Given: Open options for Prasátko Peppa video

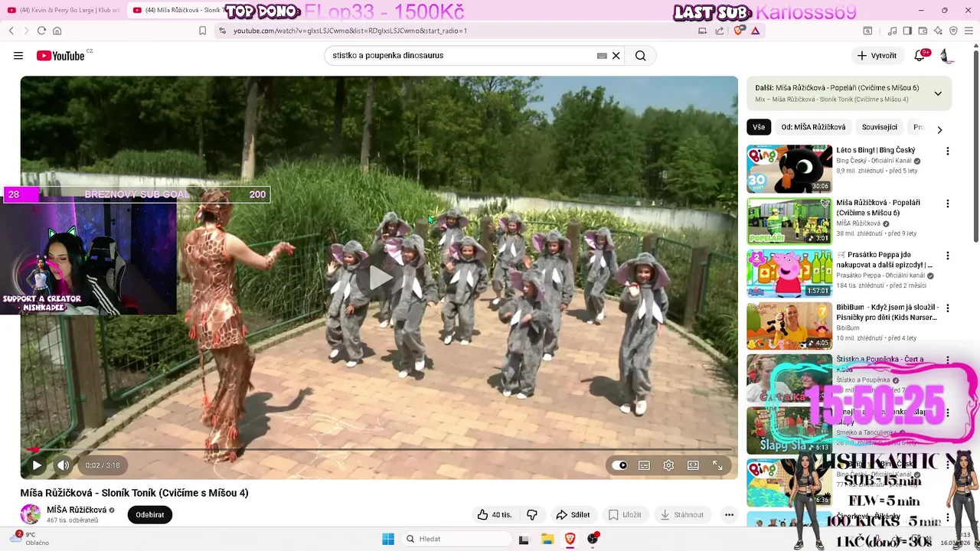Looking at the screenshot, I should (947, 256).
